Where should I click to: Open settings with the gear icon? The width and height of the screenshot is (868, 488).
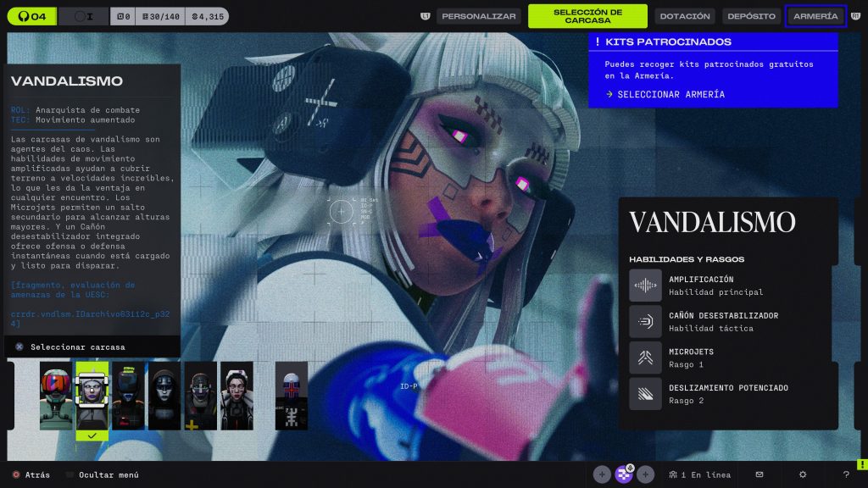(803, 474)
